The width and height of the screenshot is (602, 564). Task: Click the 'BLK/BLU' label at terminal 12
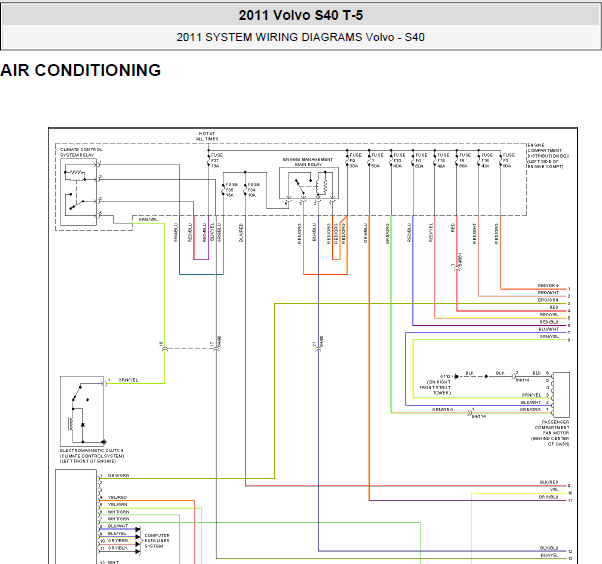click(549, 548)
